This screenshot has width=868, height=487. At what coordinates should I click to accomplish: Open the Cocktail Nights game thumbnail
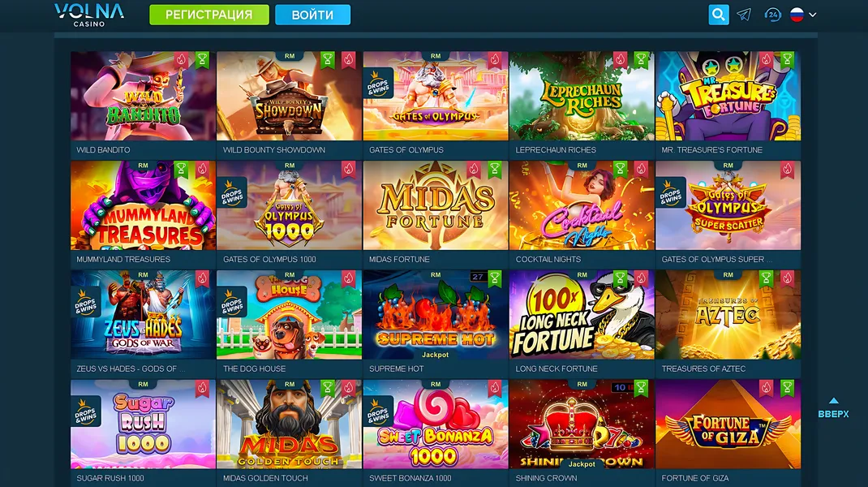pyautogui.click(x=582, y=205)
